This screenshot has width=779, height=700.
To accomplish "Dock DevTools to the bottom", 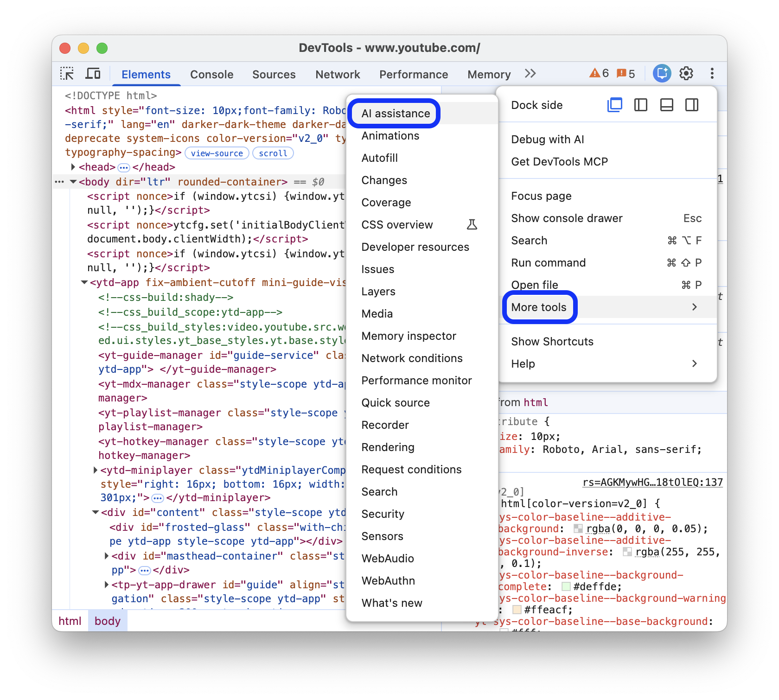I will click(666, 105).
